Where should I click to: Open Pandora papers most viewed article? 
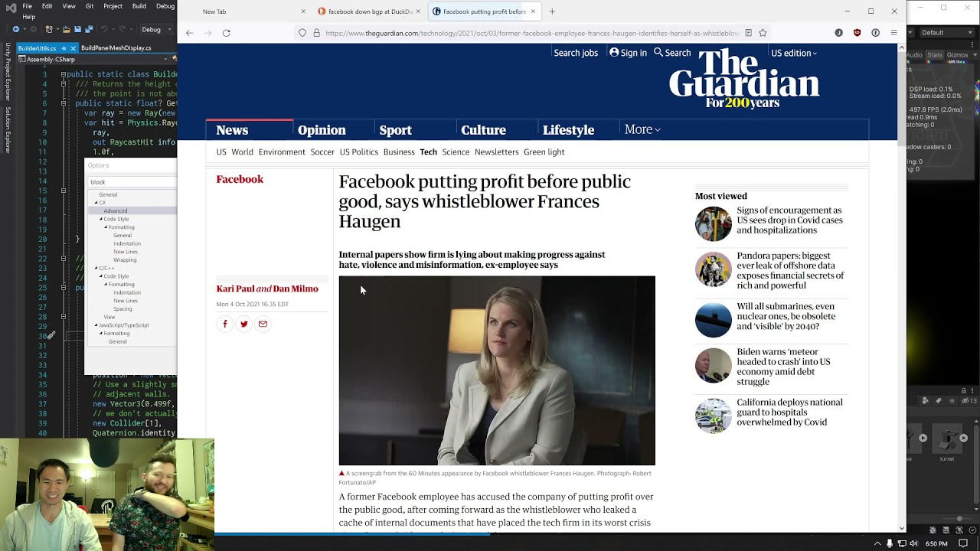point(790,270)
